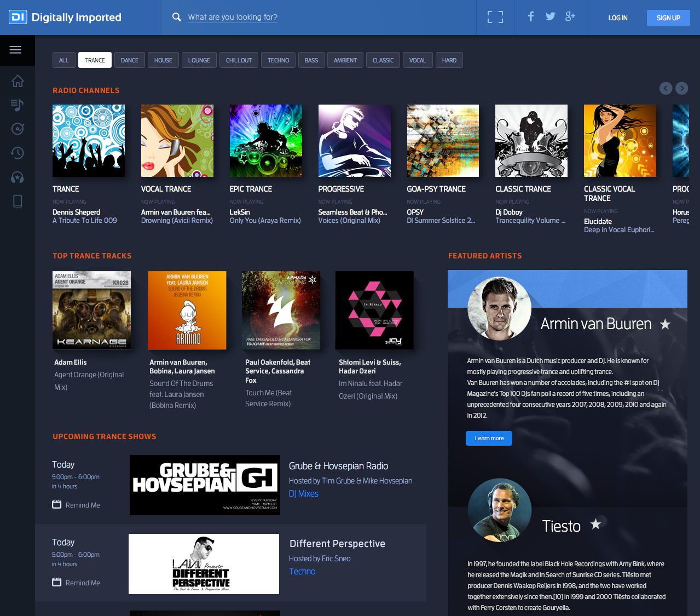The height and width of the screenshot is (616, 700).
Task: Select the AMBIENT genre filter
Action: coord(345,60)
